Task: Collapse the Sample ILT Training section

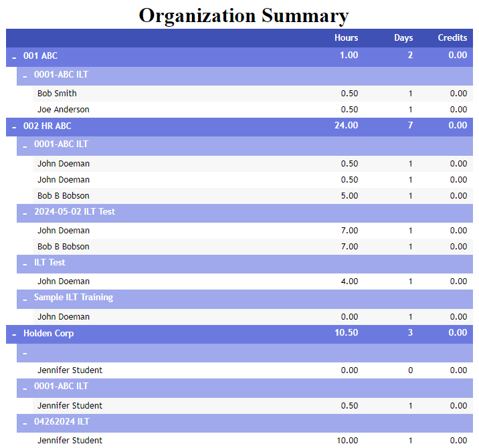Action: [x=25, y=299]
